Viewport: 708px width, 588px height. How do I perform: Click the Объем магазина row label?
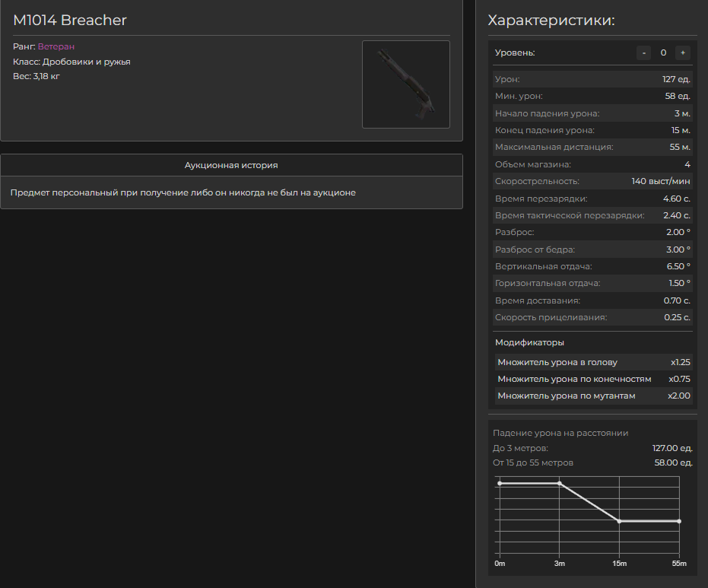pyautogui.click(x=533, y=164)
